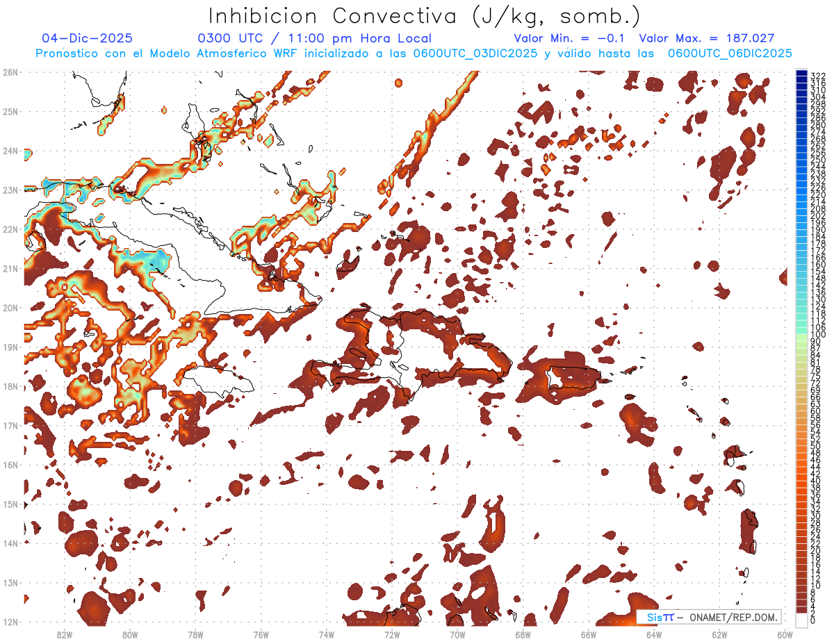The image size is (834, 644).
Task: Click the 20N latitude label
Action: click(10, 308)
